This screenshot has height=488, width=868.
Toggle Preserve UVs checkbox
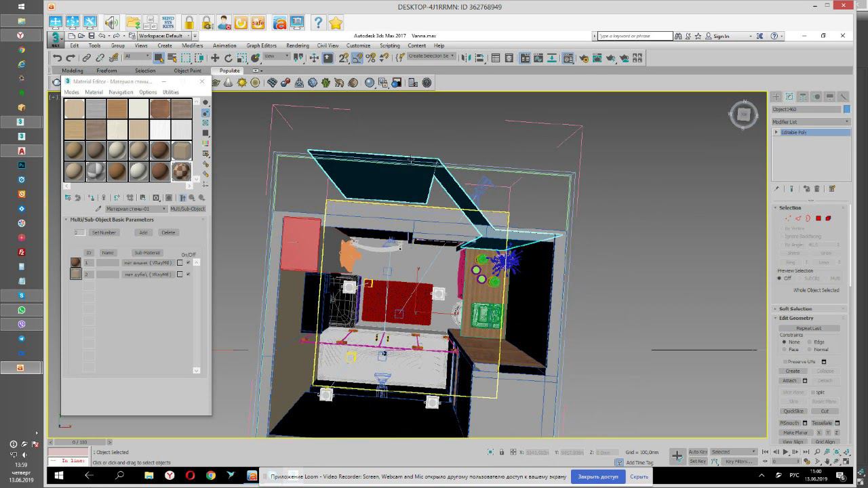tap(785, 362)
